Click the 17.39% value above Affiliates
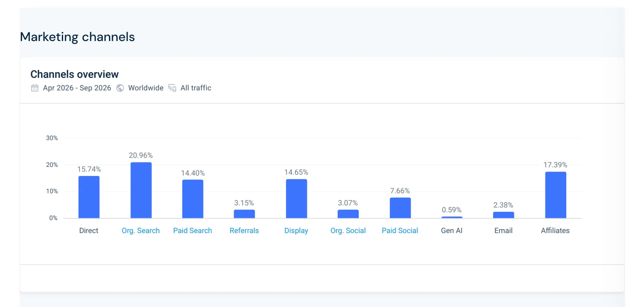Screen dimensions: 644x307 [x=555, y=165]
